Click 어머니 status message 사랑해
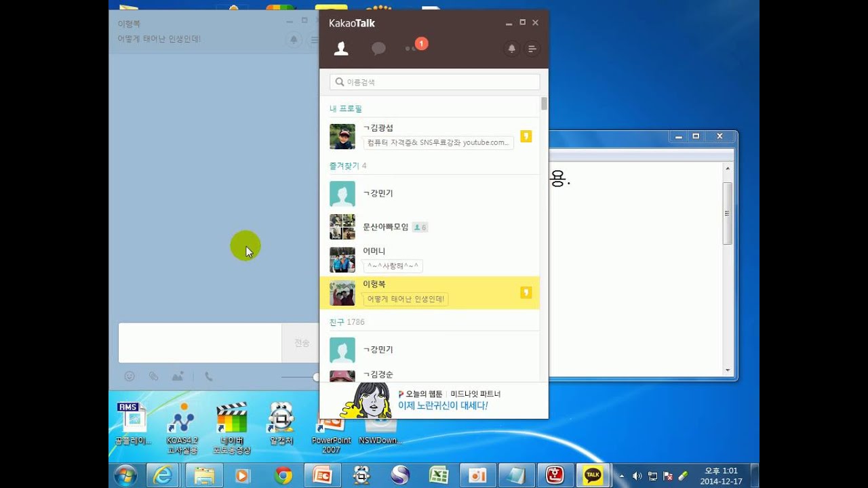The image size is (868, 488). pyautogui.click(x=393, y=266)
